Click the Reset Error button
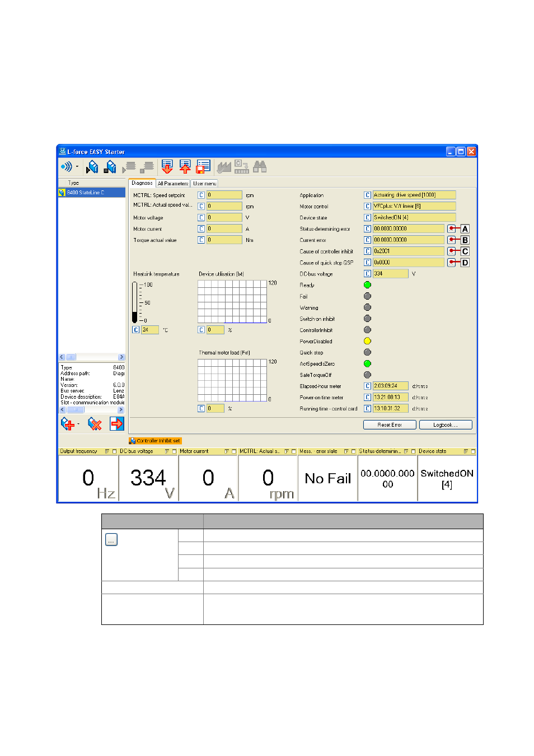534x756 pixels. point(390,425)
